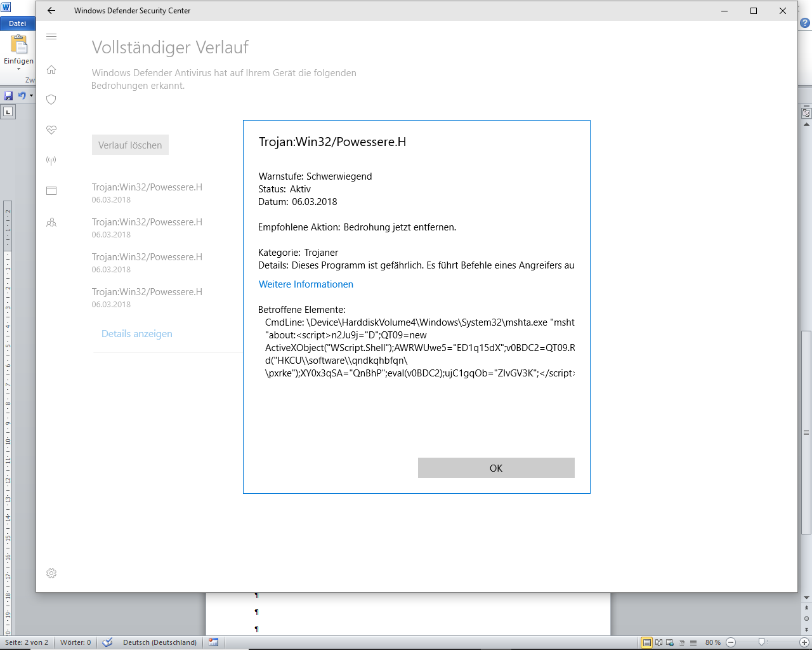Click the Verlauf löschen button

130,145
